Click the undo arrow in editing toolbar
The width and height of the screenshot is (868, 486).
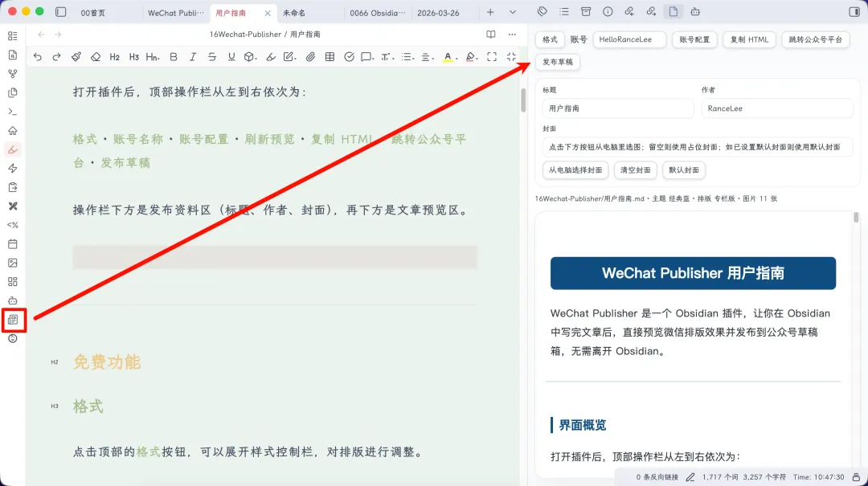[38, 57]
